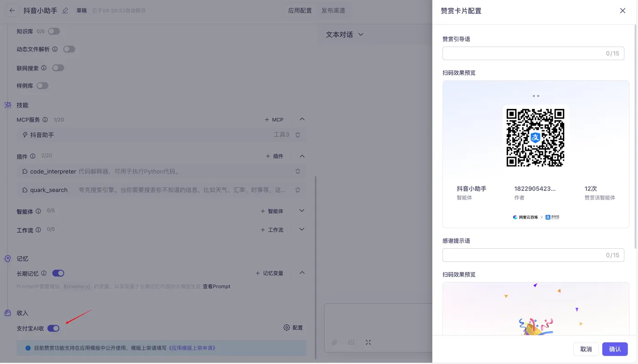Toggle the 动态文件解析 switch
Image resolution: width=638 pixels, height=364 pixels.
coord(69,49)
